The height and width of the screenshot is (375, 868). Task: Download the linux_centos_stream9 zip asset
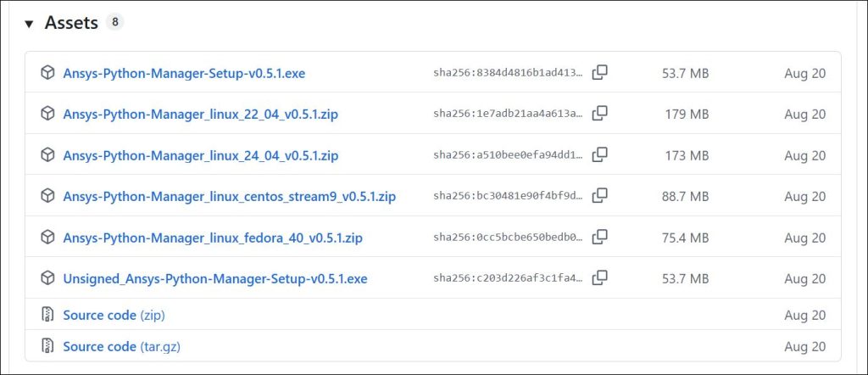pos(229,197)
